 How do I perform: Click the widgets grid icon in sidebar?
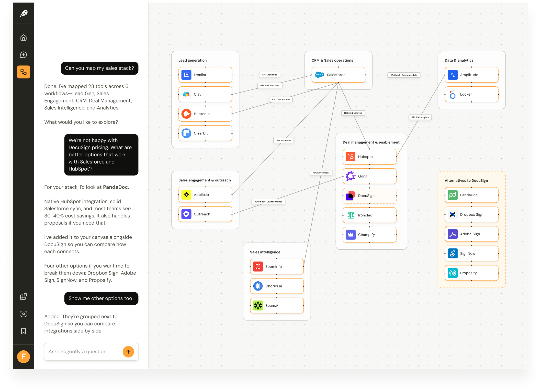(24, 297)
